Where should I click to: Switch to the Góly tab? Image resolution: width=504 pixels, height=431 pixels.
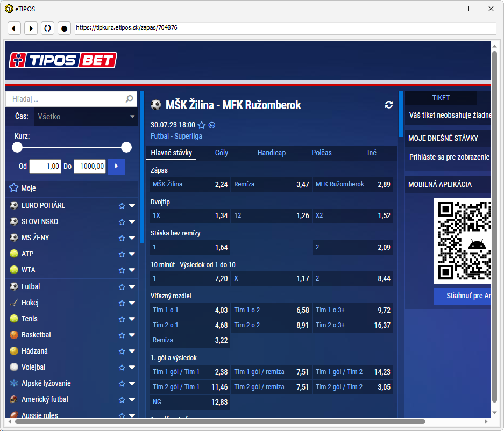[222, 153]
